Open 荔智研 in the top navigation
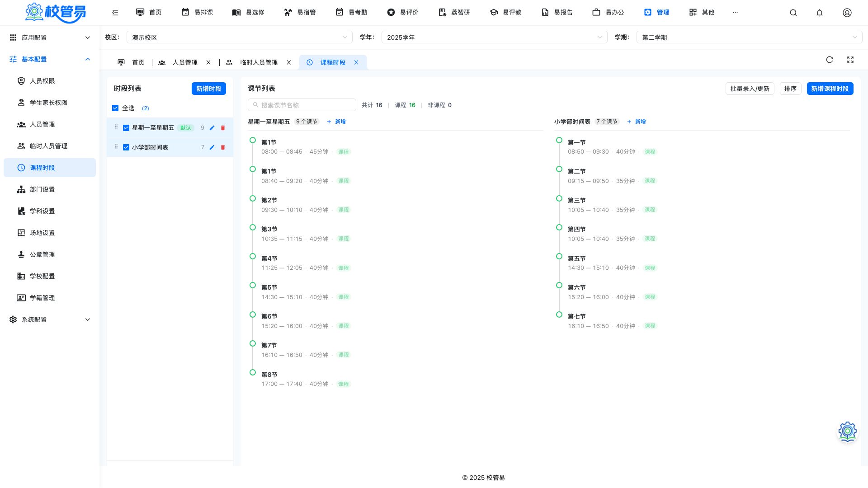This screenshot has height=488, width=868. [x=454, y=12]
